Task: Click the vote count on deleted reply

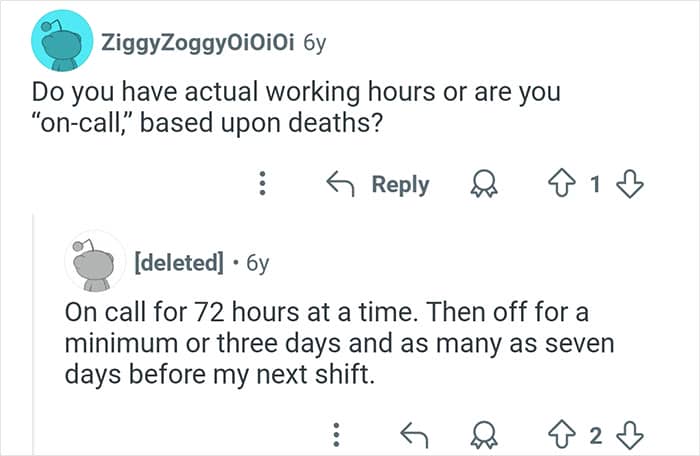Action: coord(598,434)
